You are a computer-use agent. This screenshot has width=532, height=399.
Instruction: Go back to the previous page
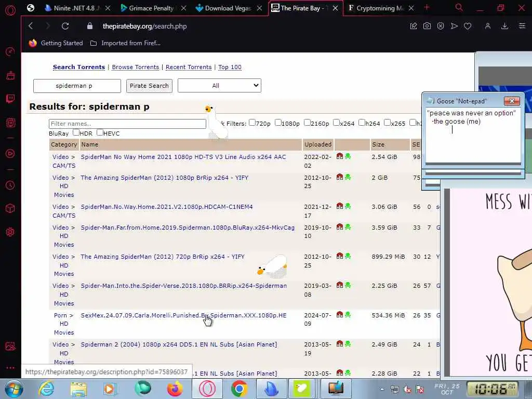[31, 26]
